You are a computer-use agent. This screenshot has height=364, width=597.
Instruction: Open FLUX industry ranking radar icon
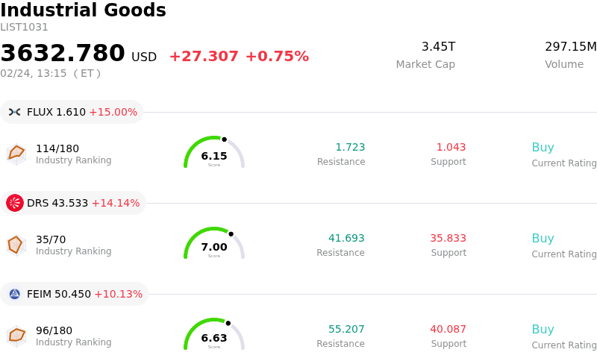[x=16, y=154]
